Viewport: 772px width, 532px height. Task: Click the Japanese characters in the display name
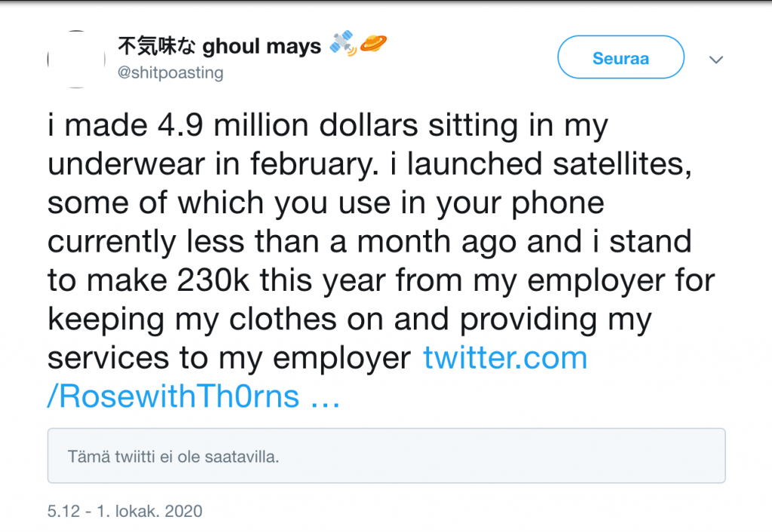[x=157, y=46]
